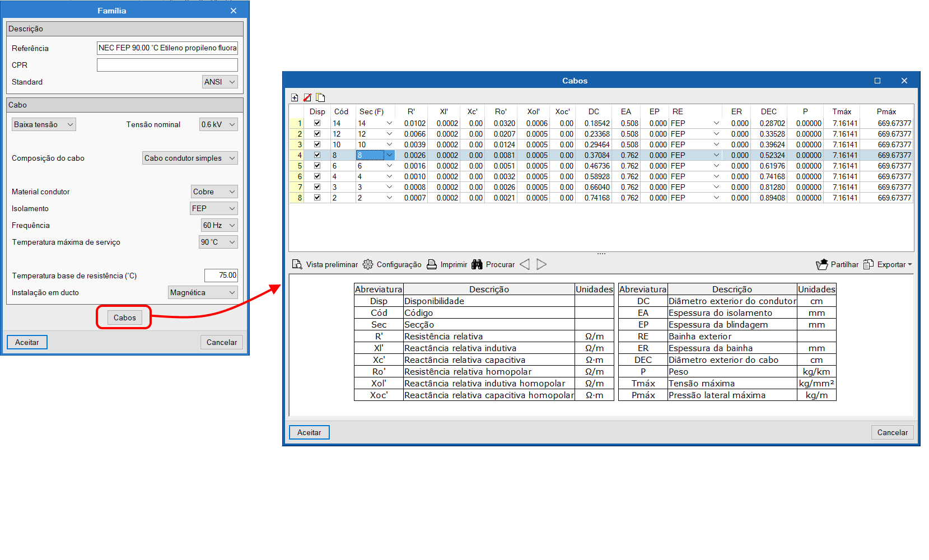This screenshot has height=560, width=929.
Task: Expand Sec dropdown for row 1
Action: click(x=389, y=123)
